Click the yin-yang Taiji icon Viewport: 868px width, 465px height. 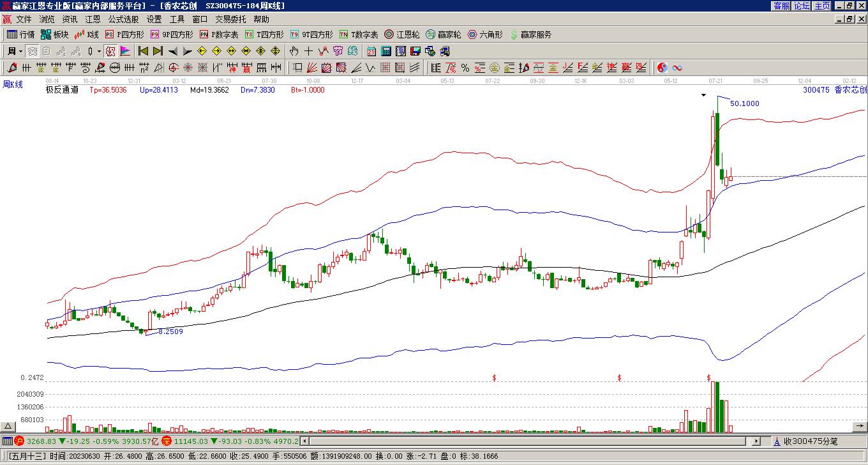662,68
